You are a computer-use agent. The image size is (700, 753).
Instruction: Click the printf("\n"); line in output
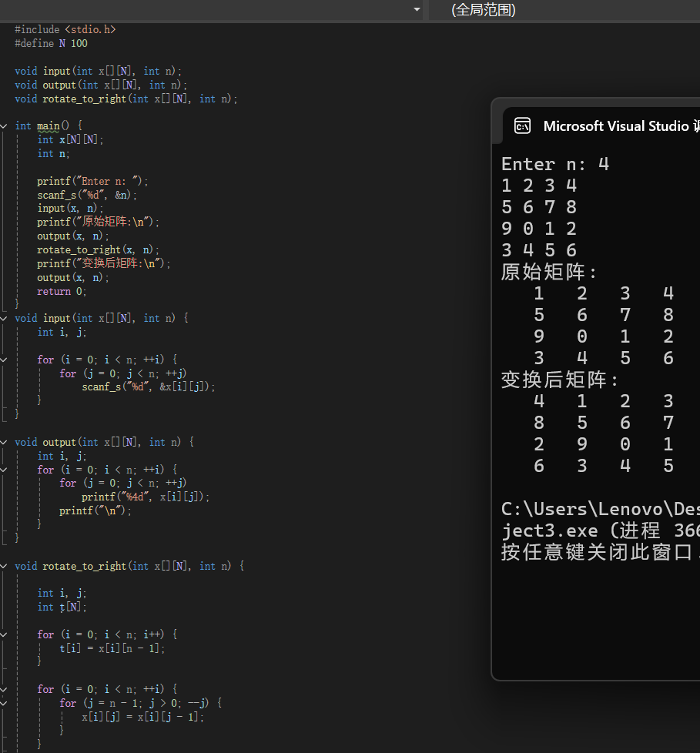(x=95, y=511)
